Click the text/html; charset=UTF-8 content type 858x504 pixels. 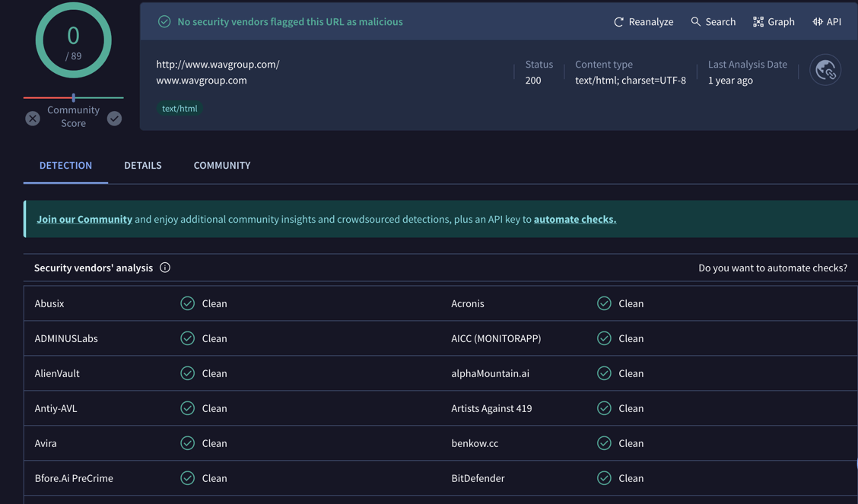click(631, 81)
